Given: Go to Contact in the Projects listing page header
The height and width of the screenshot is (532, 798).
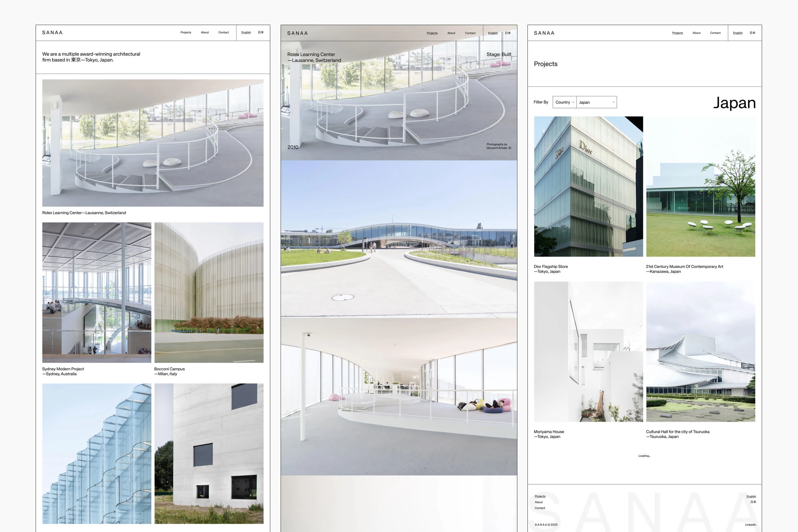Looking at the screenshot, I should (715, 33).
